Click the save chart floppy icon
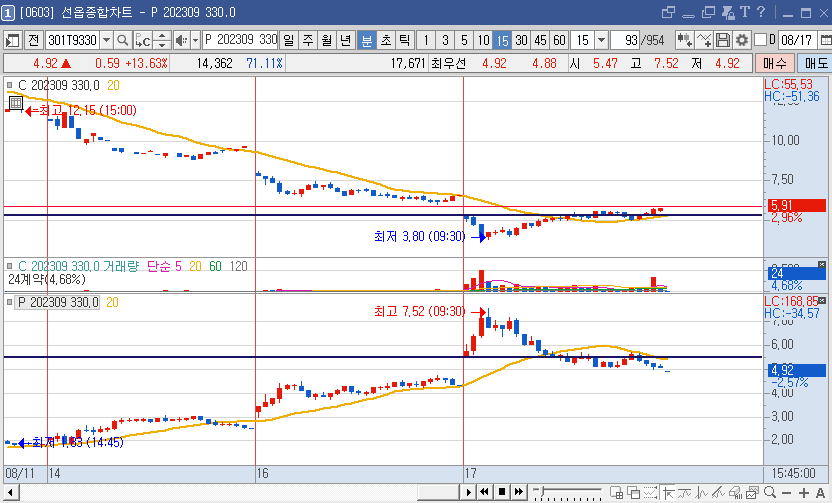 point(723,40)
